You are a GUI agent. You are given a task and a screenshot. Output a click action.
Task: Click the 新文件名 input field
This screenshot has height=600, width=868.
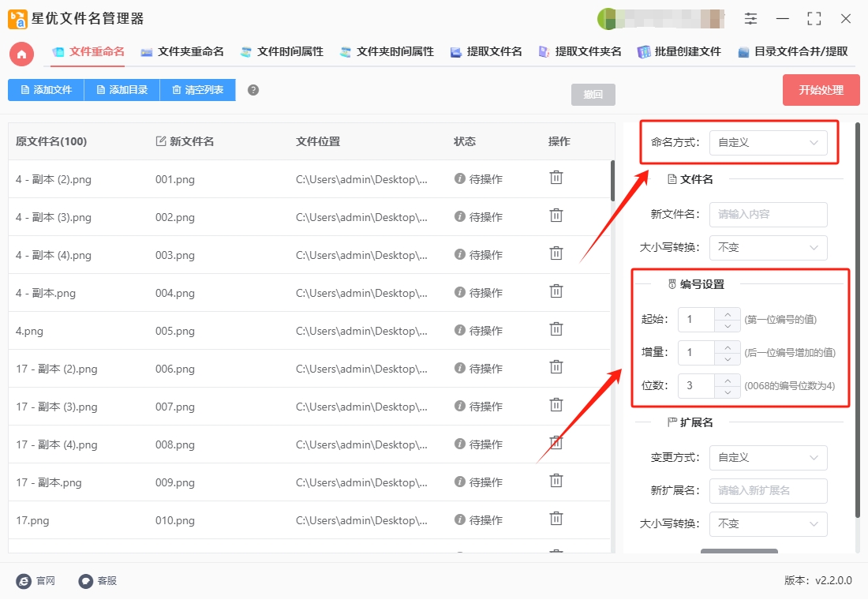(x=769, y=215)
